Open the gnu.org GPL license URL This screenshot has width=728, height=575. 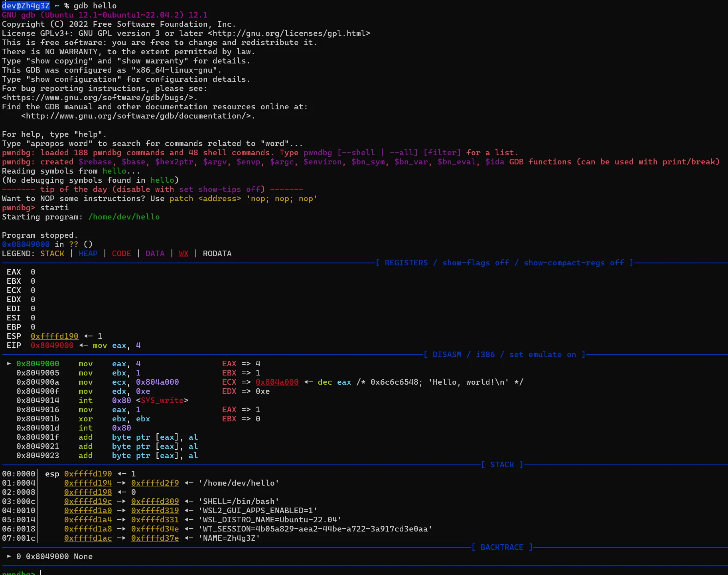289,34
